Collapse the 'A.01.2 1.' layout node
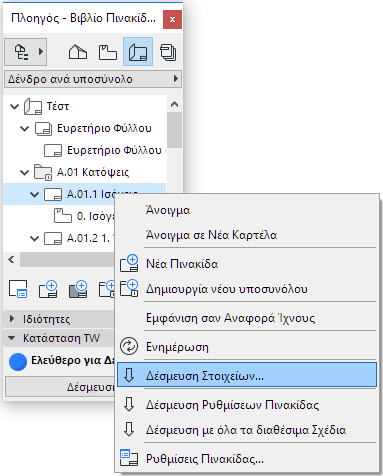Image resolution: width=383 pixels, height=476 pixels. tap(34, 239)
